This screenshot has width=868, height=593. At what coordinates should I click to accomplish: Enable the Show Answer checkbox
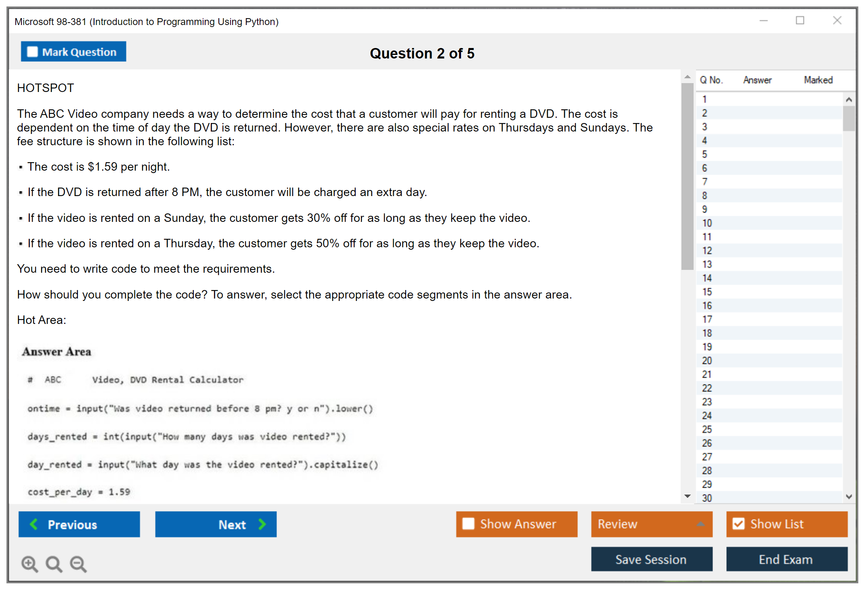(x=468, y=524)
